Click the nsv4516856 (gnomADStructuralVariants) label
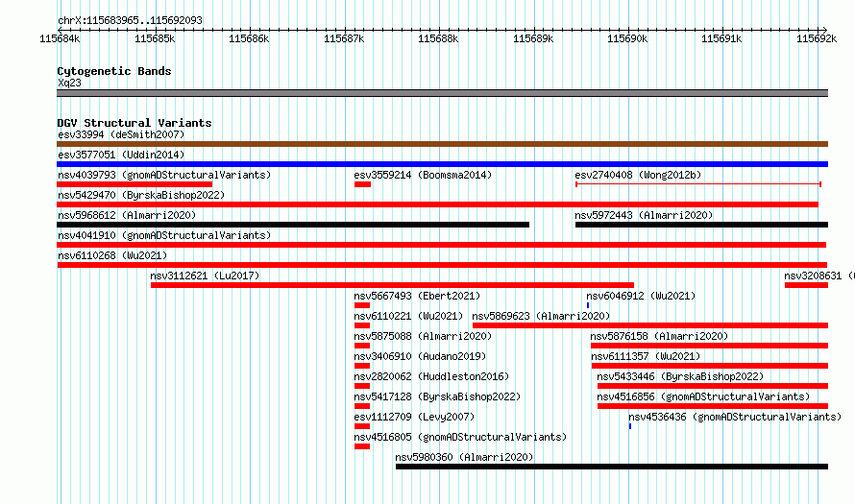Screen dimensions: 855x504 [x=703, y=396]
